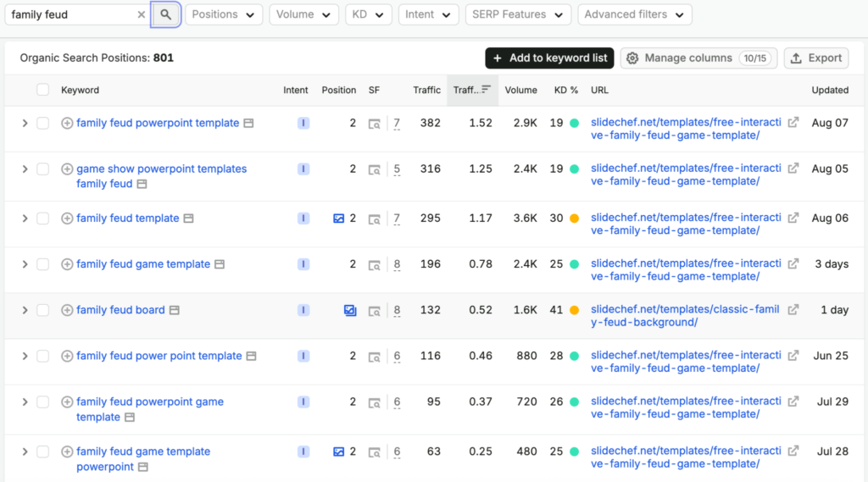
Task: Open the family feud template keyword link
Action: tap(127, 218)
